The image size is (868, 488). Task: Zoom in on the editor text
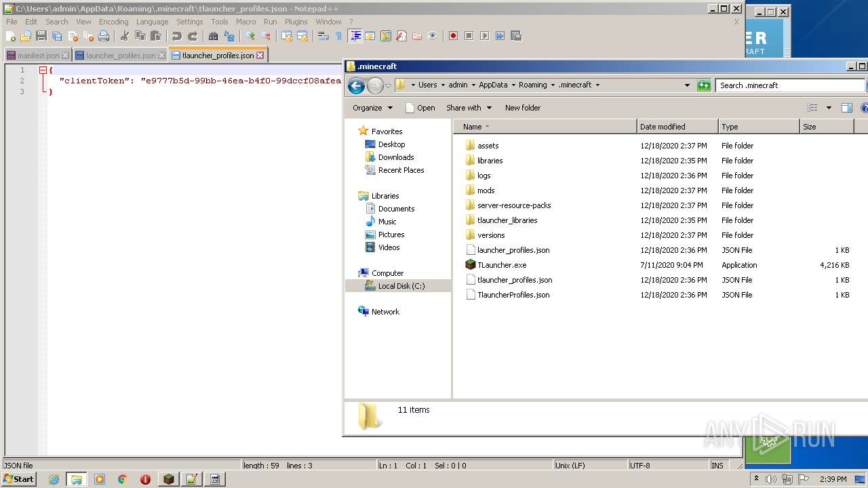tap(250, 36)
